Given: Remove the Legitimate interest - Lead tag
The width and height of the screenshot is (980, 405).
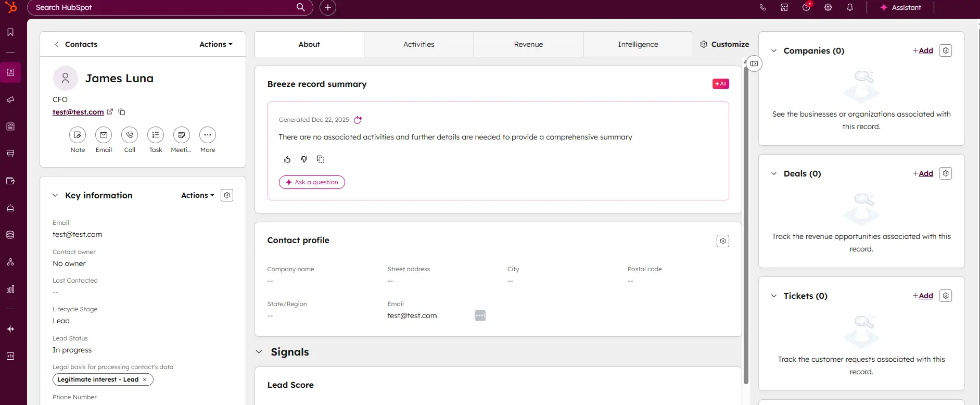Looking at the screenshot, I should coord(145,379).
